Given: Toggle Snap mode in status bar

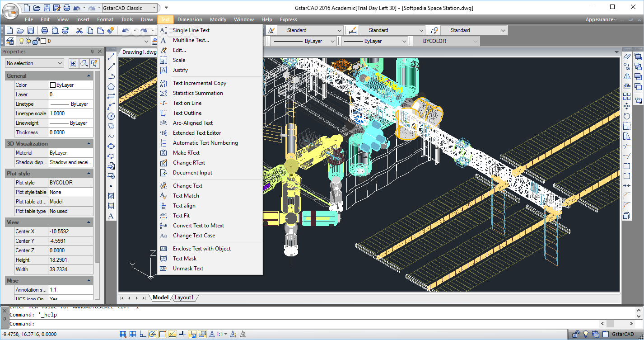Looking at the screenshot, I should [123, 335].
